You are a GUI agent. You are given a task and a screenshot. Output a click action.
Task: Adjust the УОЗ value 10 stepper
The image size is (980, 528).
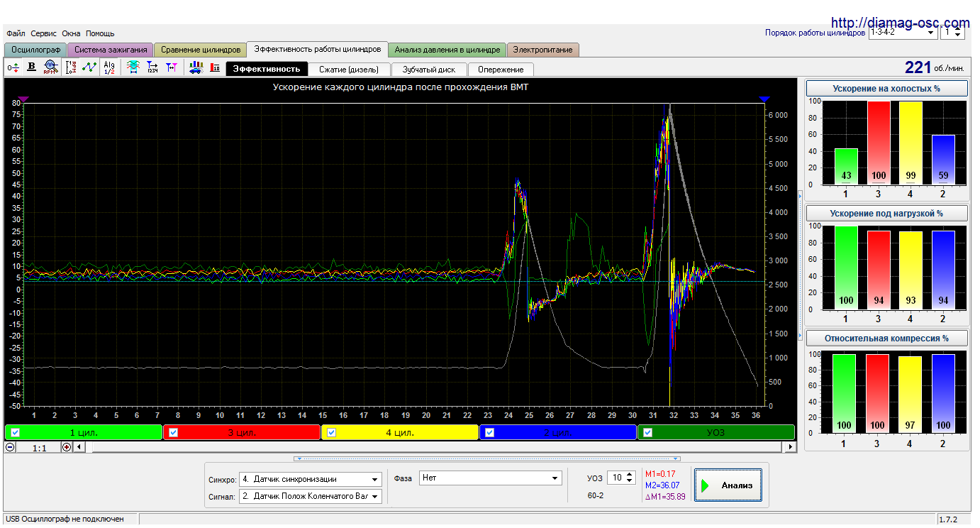click(x=630, y=478)
